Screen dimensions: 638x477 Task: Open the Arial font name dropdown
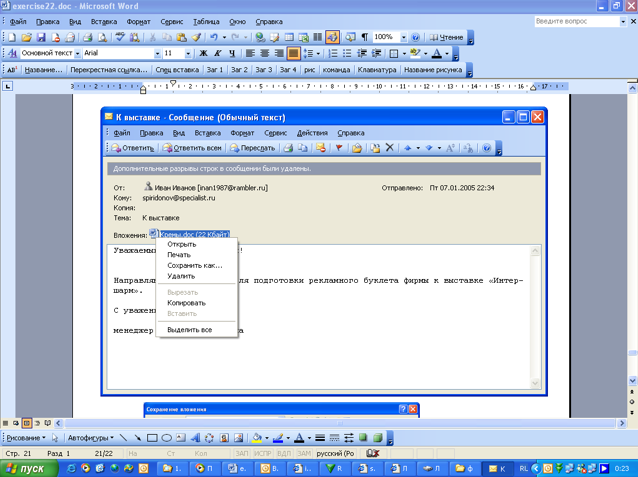click(x=157, y=53)
